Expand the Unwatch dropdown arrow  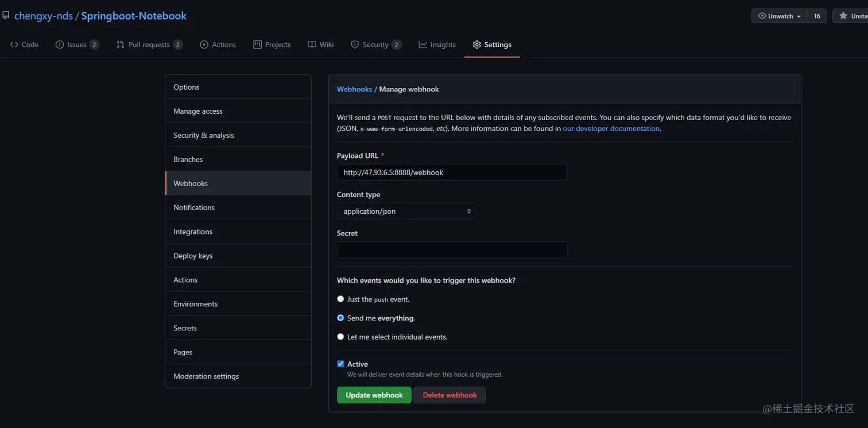799,16
